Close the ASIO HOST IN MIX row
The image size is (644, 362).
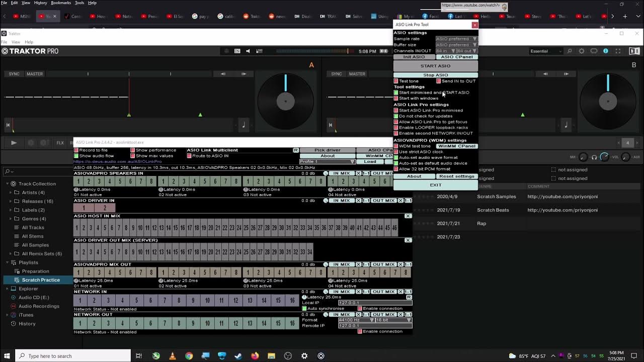(x=408, y=216)
